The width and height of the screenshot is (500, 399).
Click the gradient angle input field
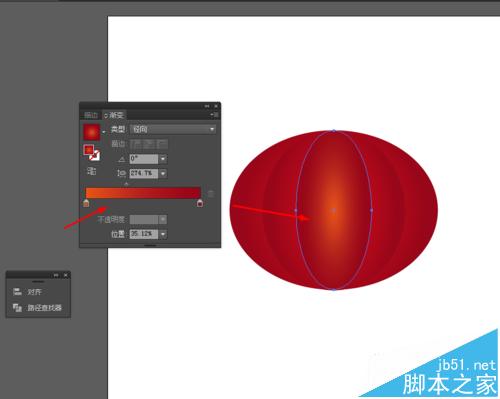pos(144,159)
